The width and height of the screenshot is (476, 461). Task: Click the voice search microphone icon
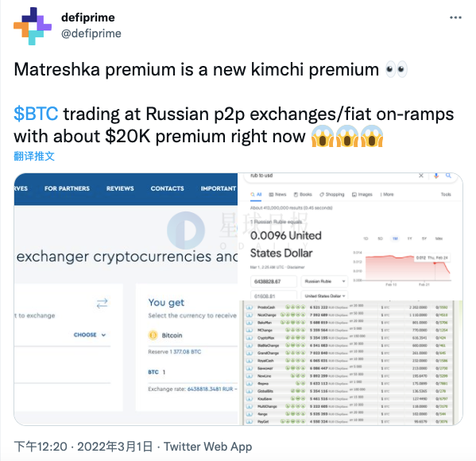tap(436, 176)
